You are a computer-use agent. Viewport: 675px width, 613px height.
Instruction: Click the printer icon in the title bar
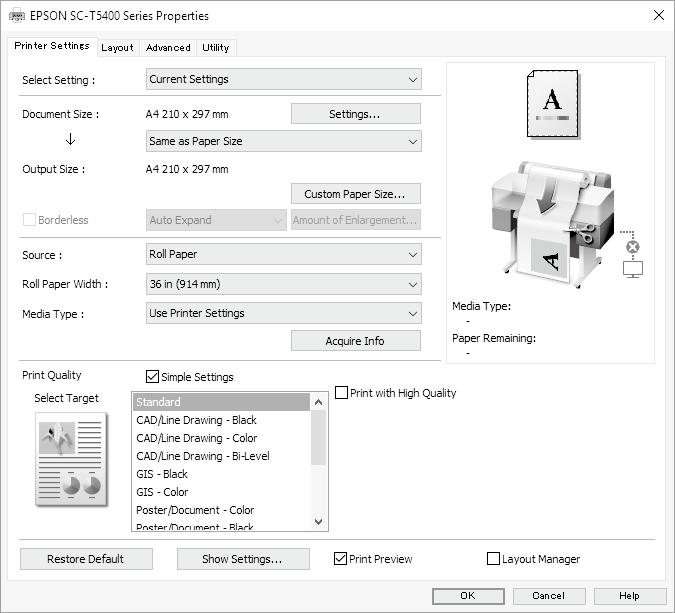pos(17,16)
